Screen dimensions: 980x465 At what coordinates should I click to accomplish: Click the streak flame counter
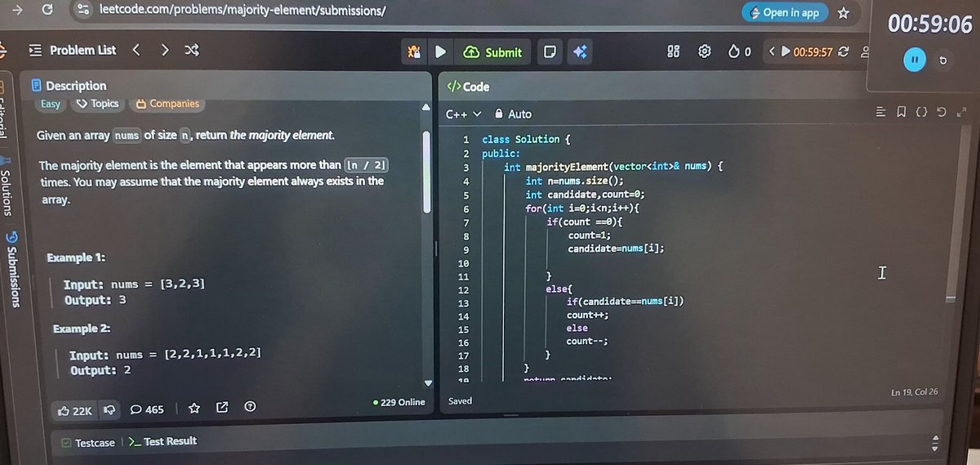click(x=739, y=51)
